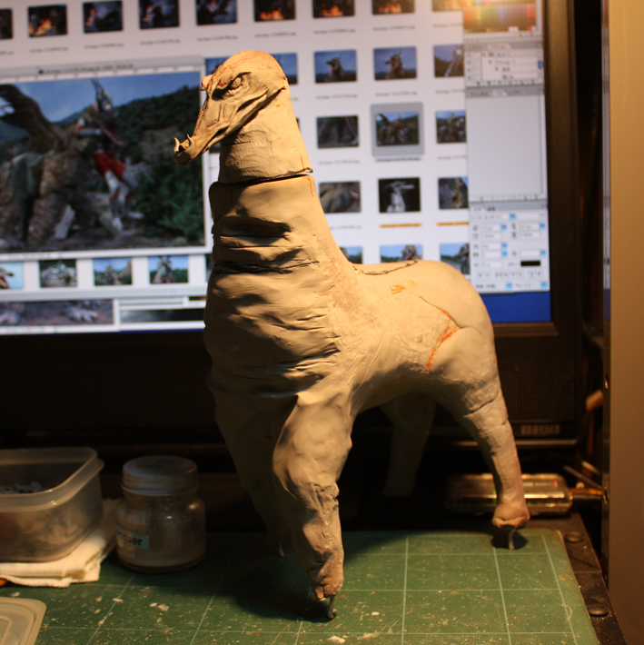Open the kerning dropdown arrow
Viewport: 644px width, 645px height.
coord(503,245)
